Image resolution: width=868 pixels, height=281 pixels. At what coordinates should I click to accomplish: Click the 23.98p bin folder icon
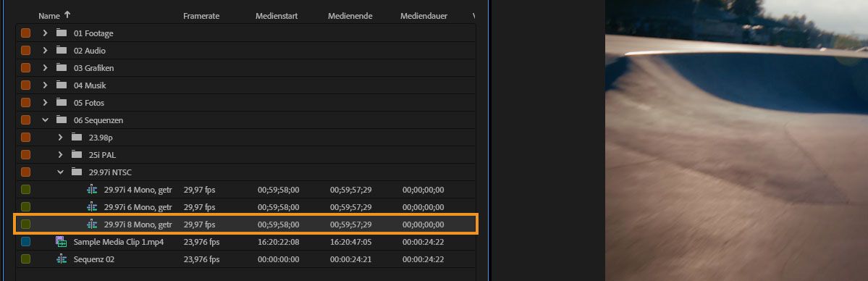(x=77, y=138)
